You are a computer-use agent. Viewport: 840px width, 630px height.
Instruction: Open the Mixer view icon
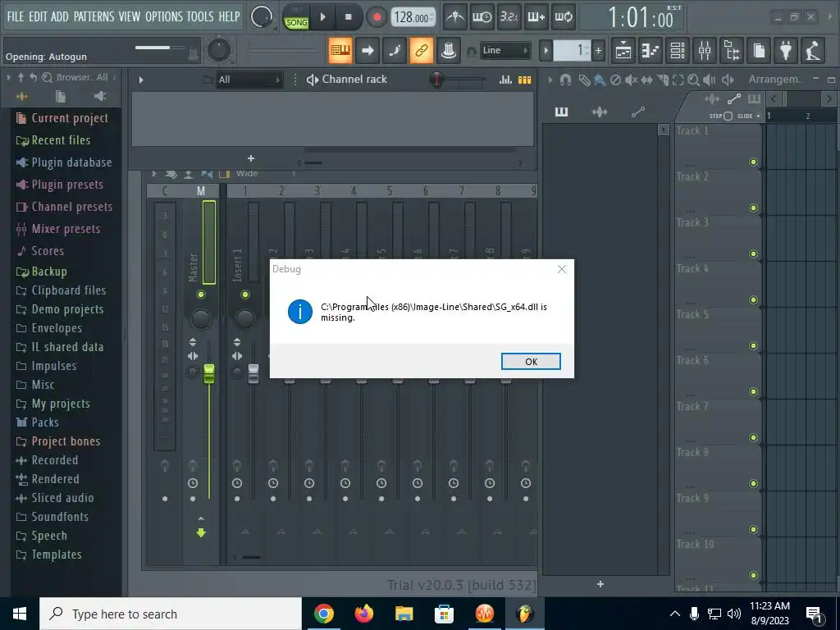705,50
